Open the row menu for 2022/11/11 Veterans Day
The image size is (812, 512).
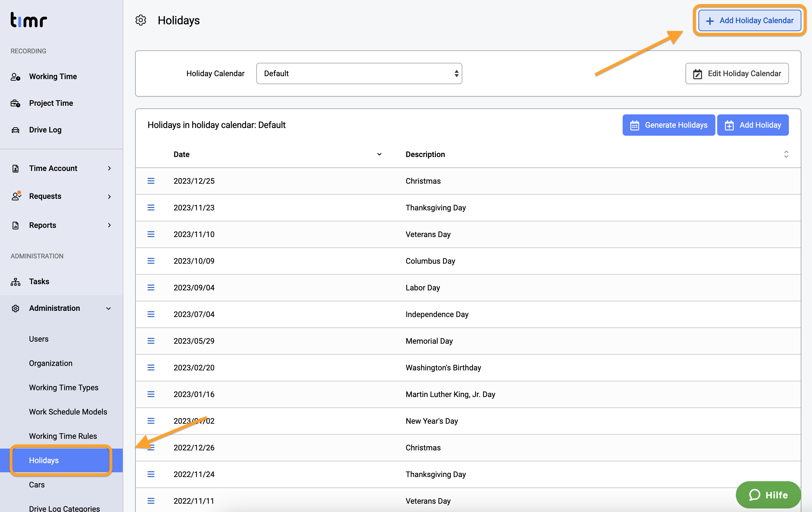coord(151,501)
